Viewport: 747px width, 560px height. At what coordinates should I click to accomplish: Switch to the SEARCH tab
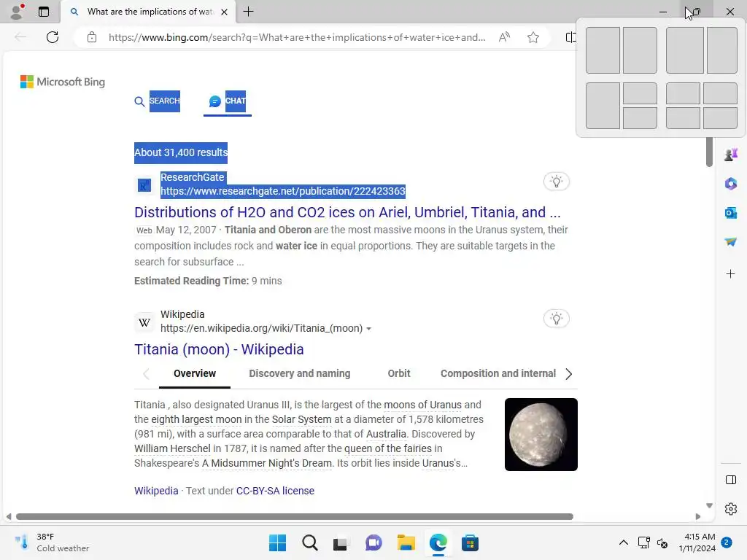pyautogui.click(x=164, y=101)
